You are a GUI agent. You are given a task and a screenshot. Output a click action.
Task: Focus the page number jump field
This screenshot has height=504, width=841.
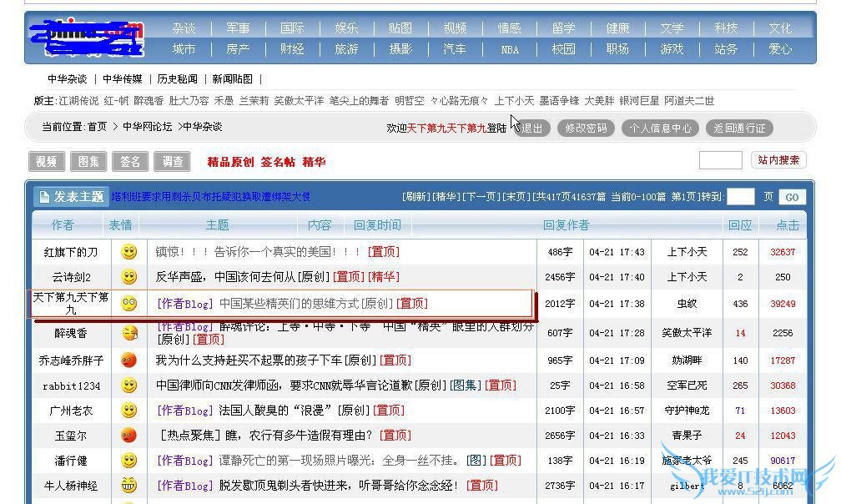(740, 197)
